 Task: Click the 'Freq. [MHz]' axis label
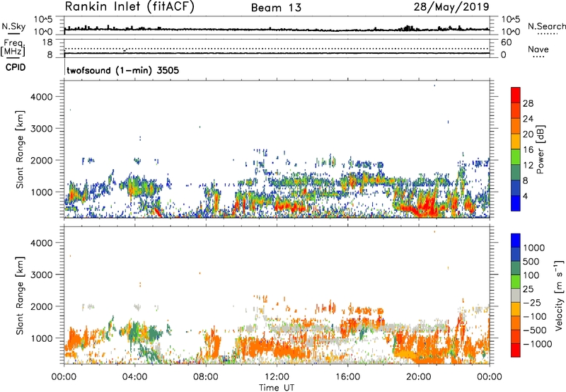(13, 47)
